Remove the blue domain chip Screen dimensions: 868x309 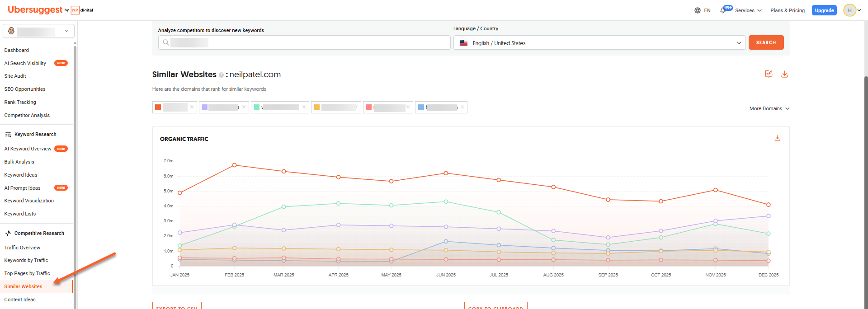(x=462, y=107)
